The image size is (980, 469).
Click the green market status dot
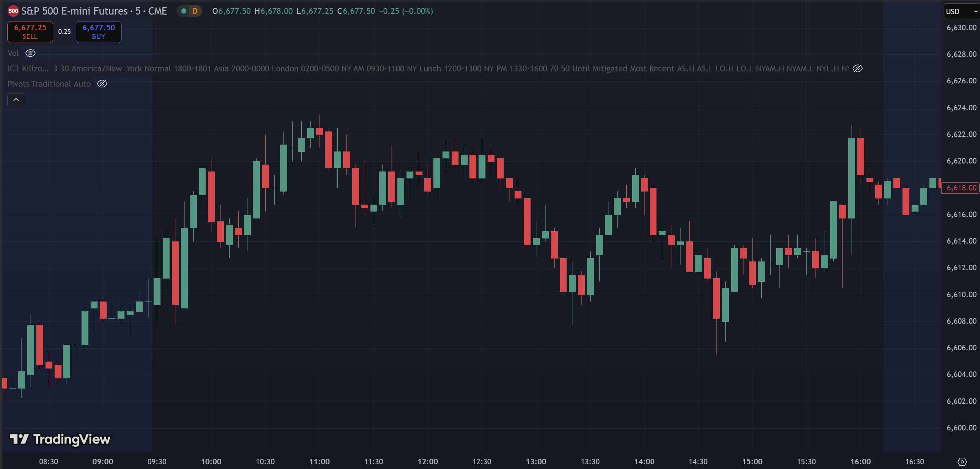click(184, 11)
